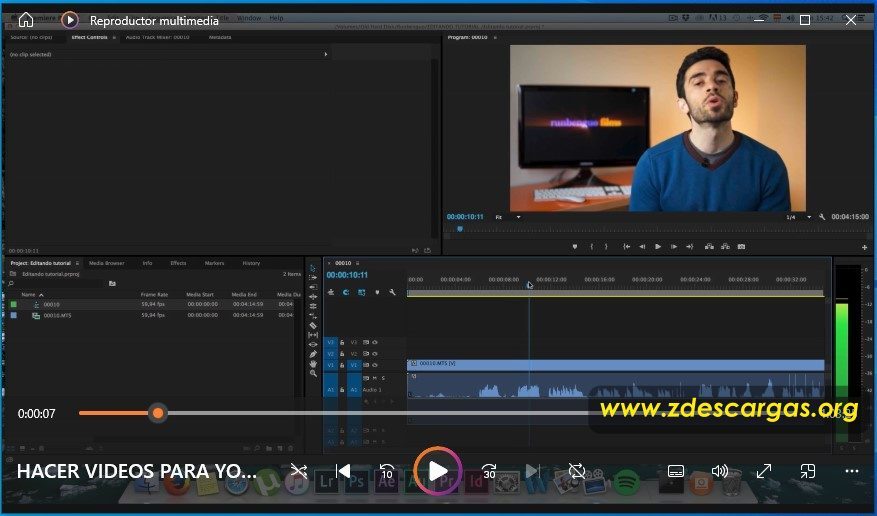The height and width of the screenshot is (516, 877).
Task: Switch to the Effect Controls tab
Action: tap(89, 37)
